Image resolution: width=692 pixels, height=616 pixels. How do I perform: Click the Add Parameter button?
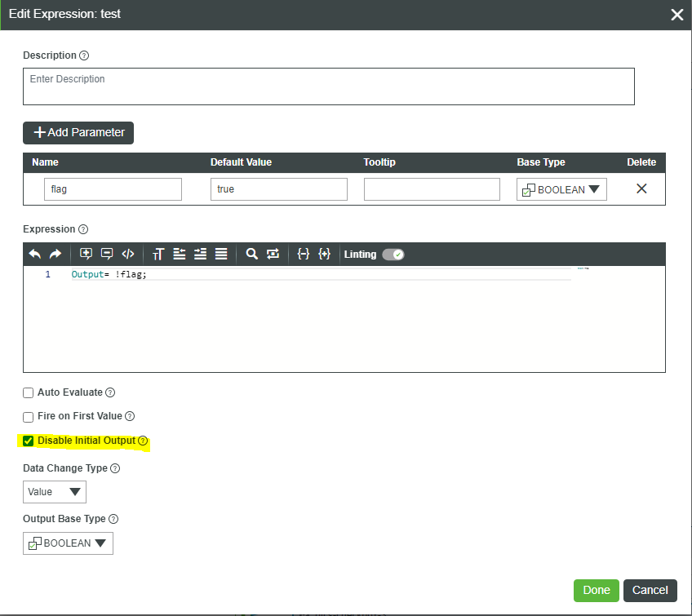point(78,132)
